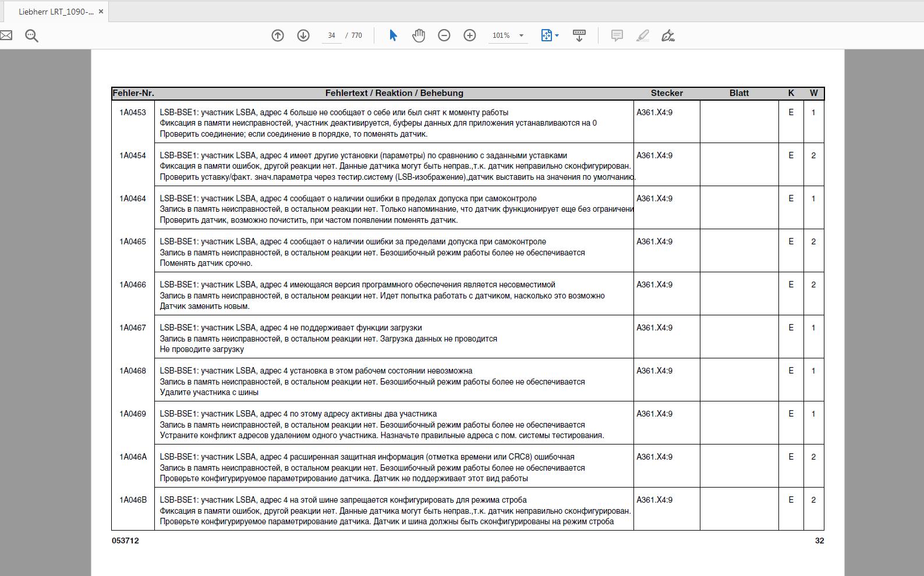Select error code 1A0467
This screenshot has width=924, height=576.
pos(133,328)
